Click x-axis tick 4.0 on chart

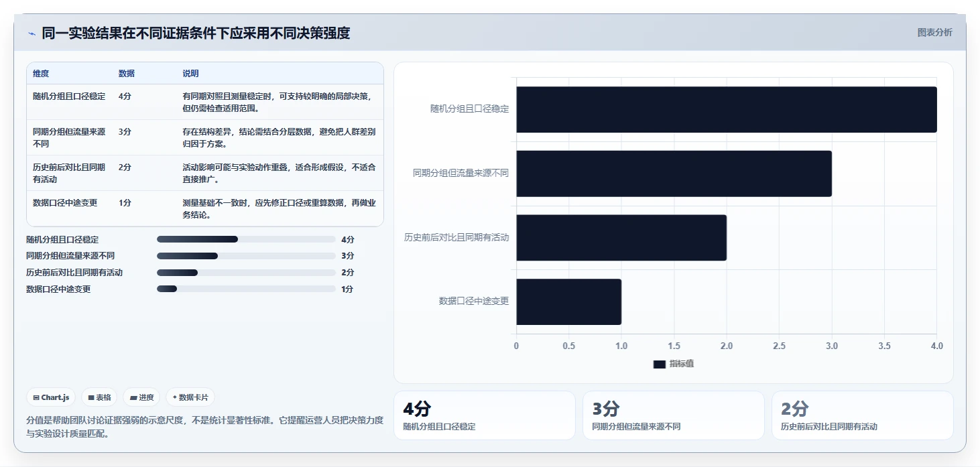pos(937,346)
